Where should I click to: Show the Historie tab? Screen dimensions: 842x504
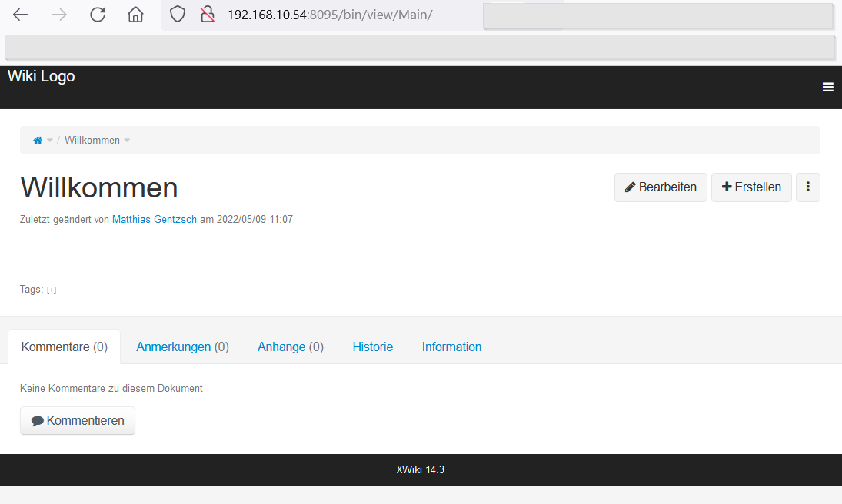(x=372, y=347)
